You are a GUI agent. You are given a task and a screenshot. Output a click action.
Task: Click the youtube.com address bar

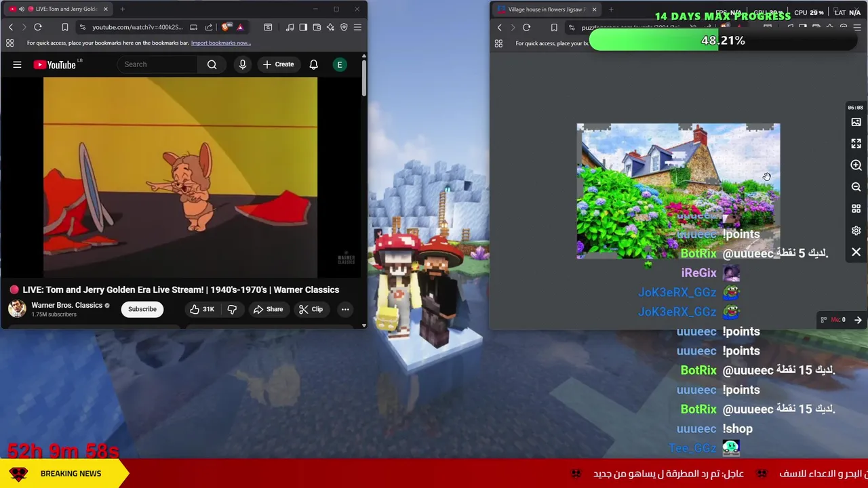137,27
